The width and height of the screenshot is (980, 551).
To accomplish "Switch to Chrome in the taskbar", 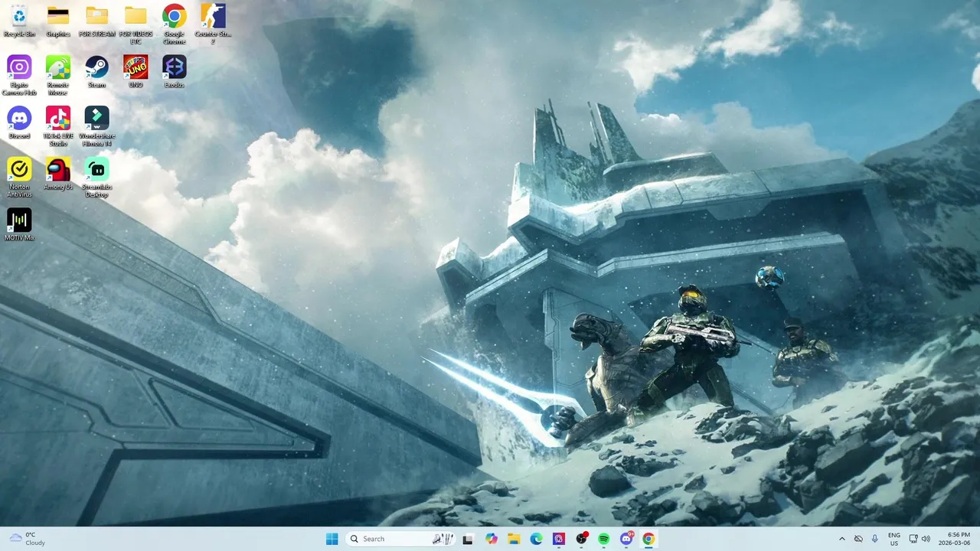I will [648, 539].
